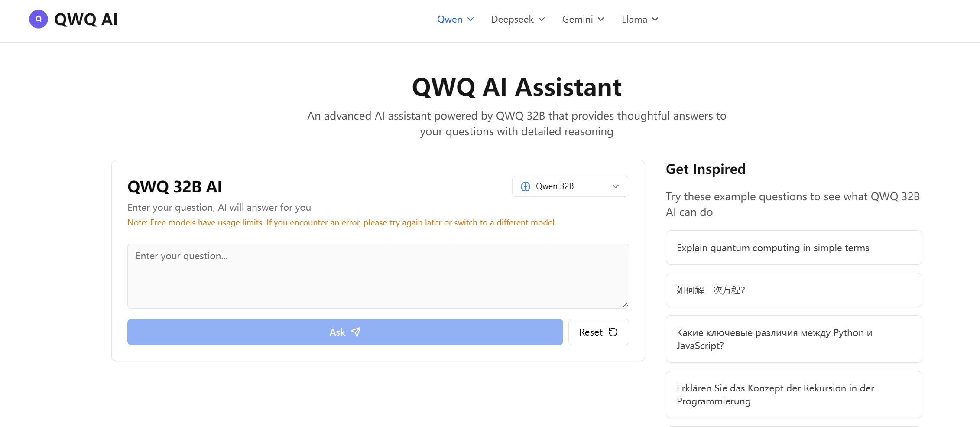Screen dimensions: 980x427
Task: Open the Gemini menu item
Action: point(583,19)
